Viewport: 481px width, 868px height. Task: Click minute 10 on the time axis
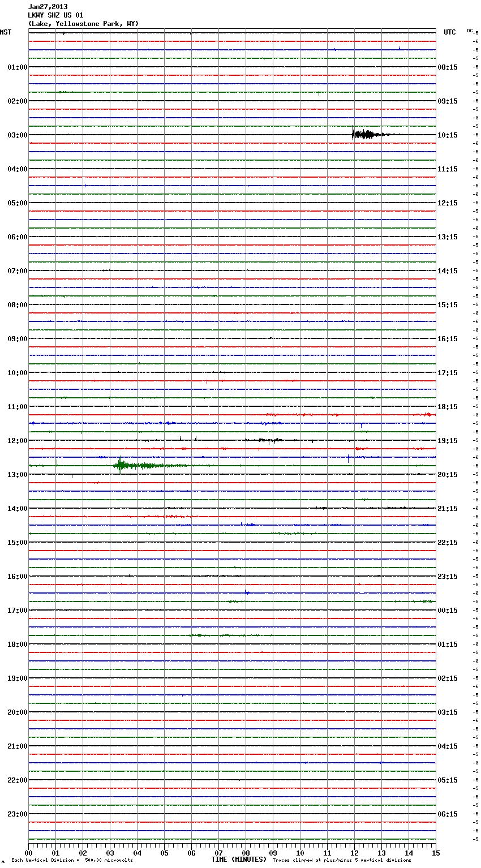[300, 853]
